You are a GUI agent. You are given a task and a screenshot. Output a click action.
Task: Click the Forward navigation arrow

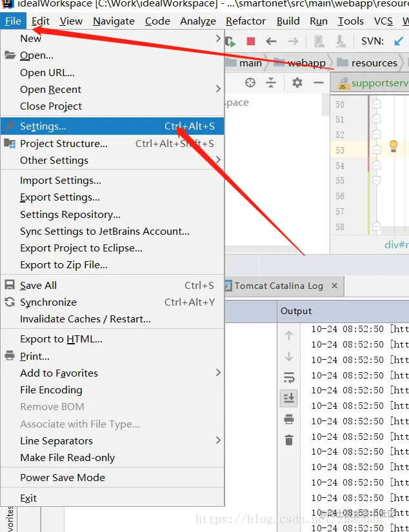pos(293,41)
